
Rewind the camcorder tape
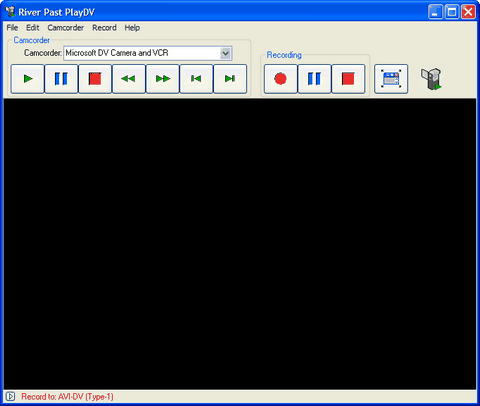pos(129,79)
